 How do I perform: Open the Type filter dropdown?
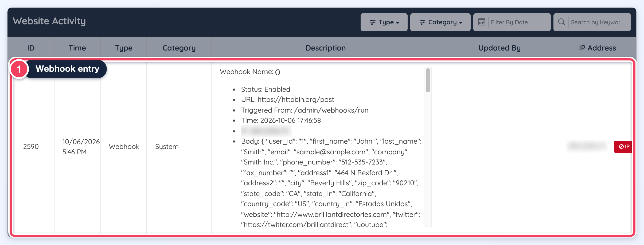click(x=384, y=22)
